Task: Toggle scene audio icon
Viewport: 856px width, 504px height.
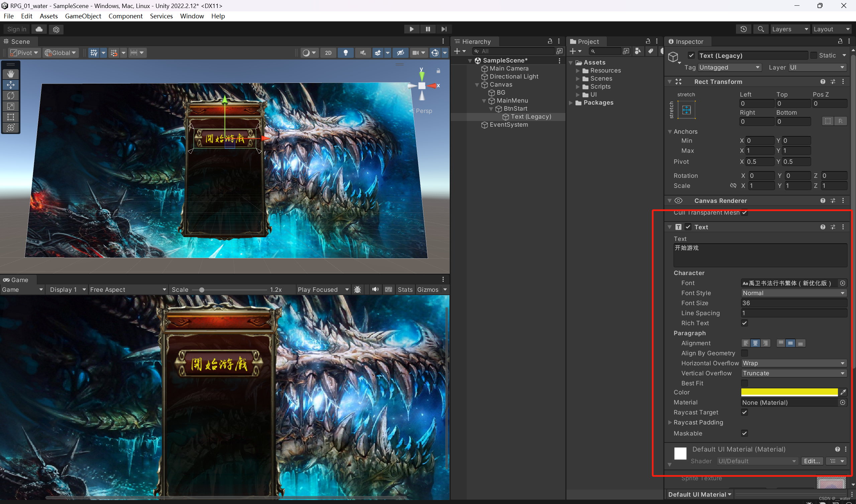Action: point(363,53)
